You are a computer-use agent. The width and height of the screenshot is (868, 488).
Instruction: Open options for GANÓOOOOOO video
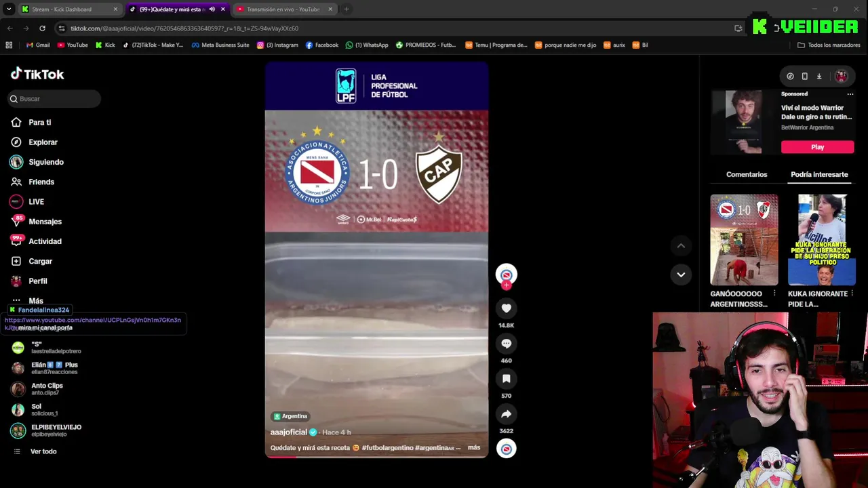[774, 293]
